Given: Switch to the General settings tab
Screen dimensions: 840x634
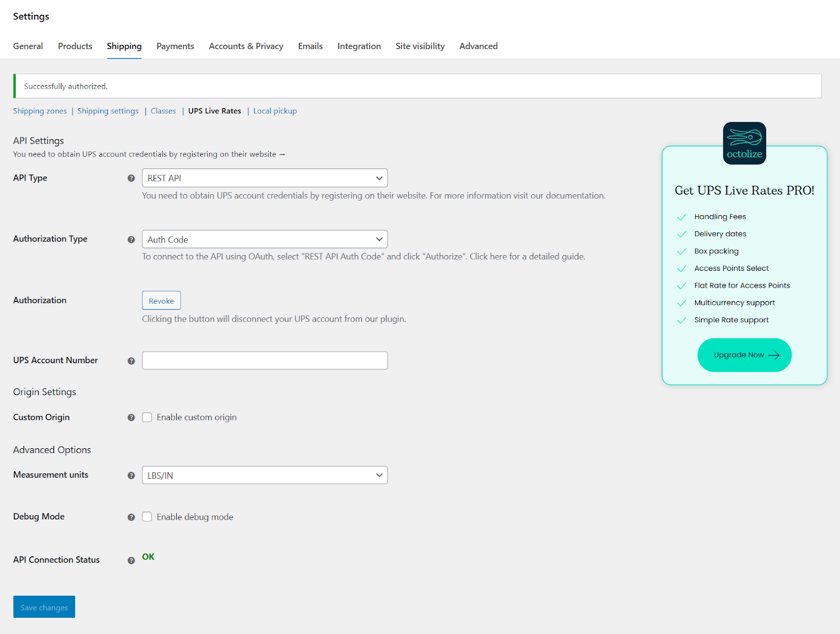Looking at the screenshot, I should (x=28, y=46).
